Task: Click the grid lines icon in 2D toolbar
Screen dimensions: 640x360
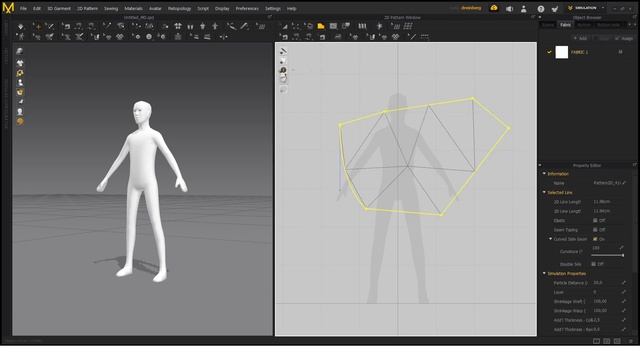Action: (408, 26)
